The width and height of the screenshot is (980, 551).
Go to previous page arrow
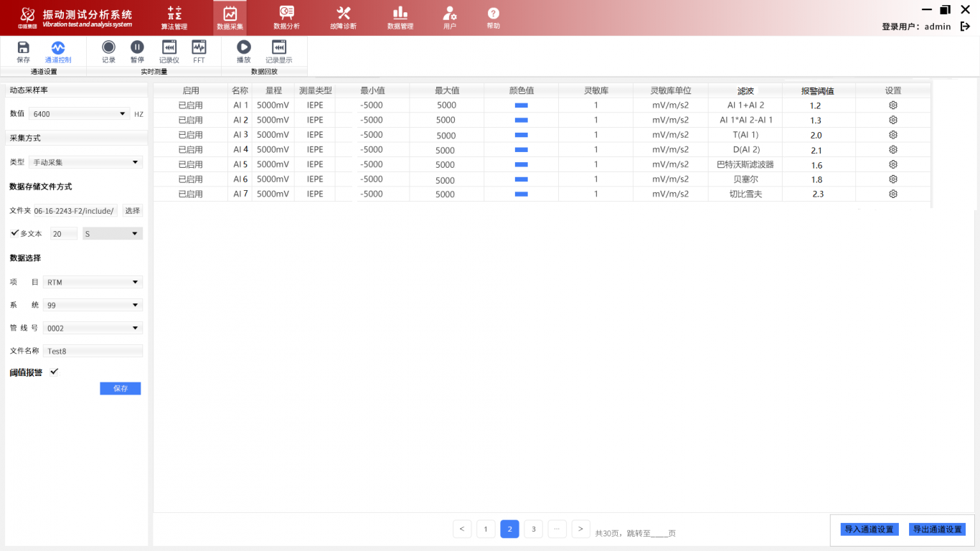462,529
